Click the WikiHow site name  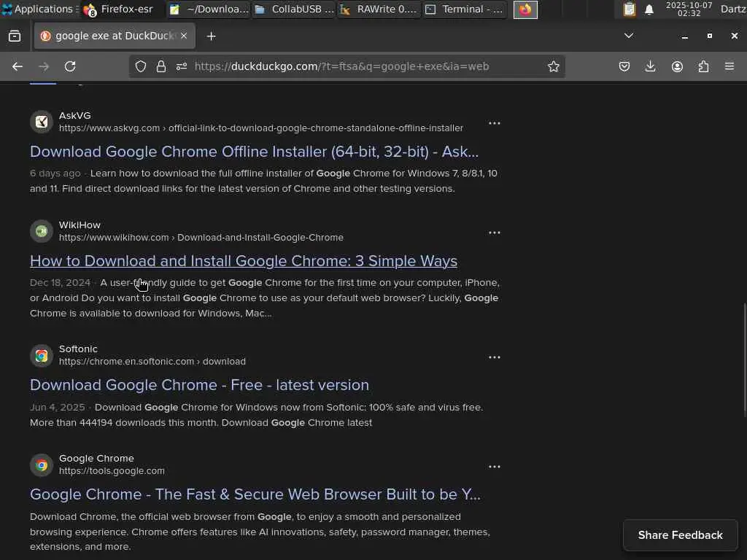(80, 225)
